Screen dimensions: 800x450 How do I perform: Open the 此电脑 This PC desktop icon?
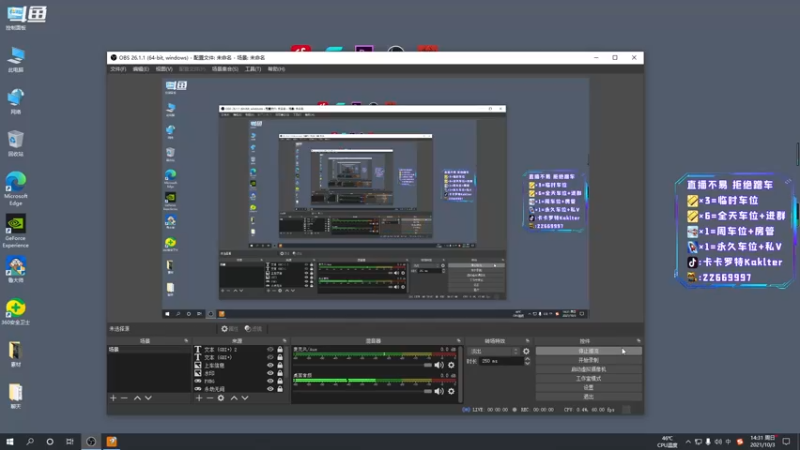point(16,59)
